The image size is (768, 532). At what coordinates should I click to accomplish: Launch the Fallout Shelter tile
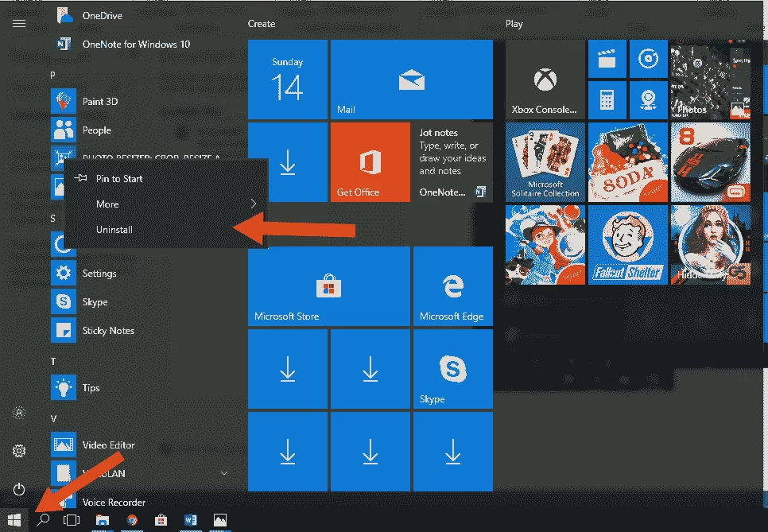(627, 244)
